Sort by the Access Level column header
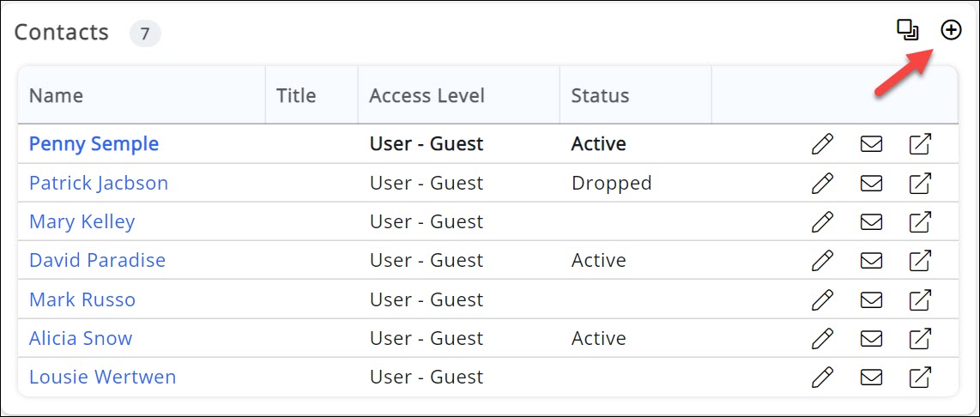 [x=426, y=95]
